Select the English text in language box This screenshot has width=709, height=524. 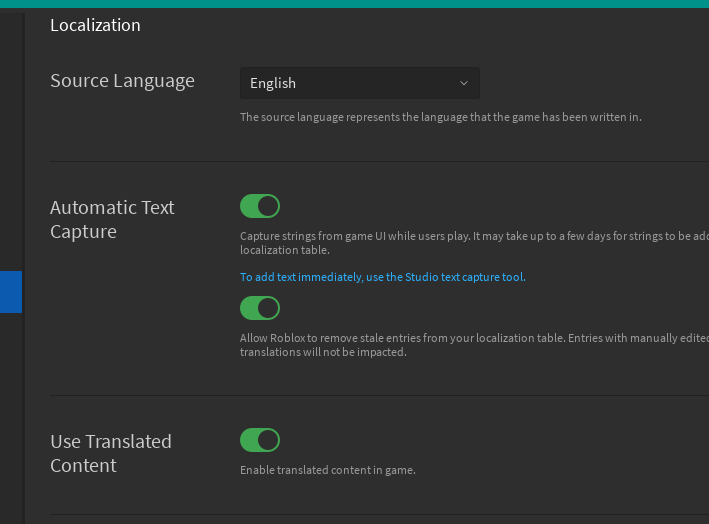(x=273, y=83)
